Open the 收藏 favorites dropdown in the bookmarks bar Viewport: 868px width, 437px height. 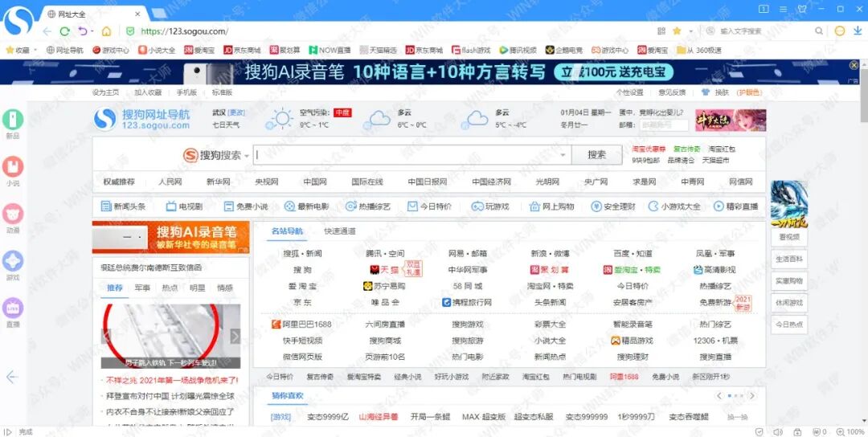tap(21, 50)
